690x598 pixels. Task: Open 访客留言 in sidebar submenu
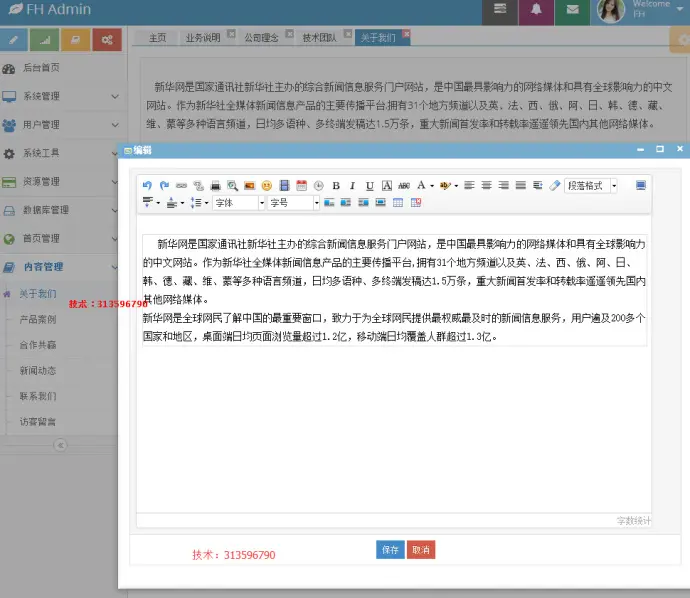tap(38, 422)
